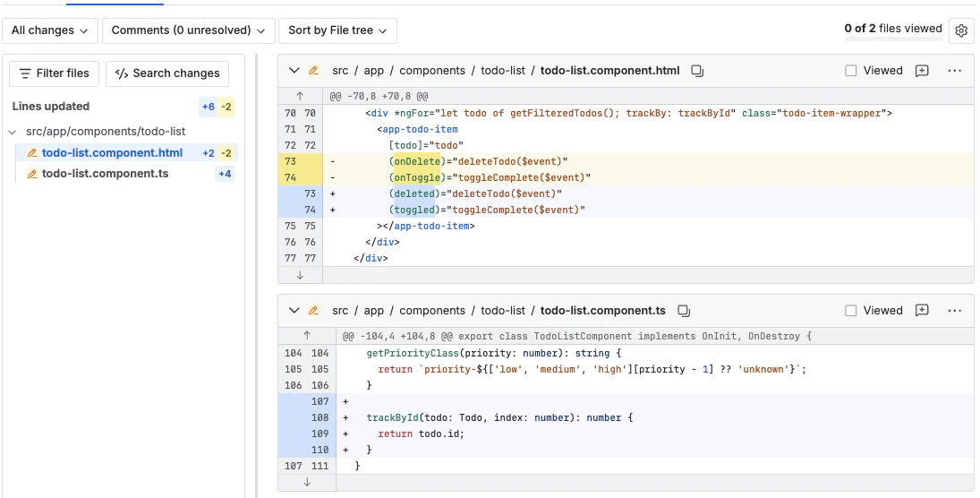Image resolution: width=980 pixels, height=498 pixels.
Task: Add comment on todo-list.component.html file
Action: 922,71
